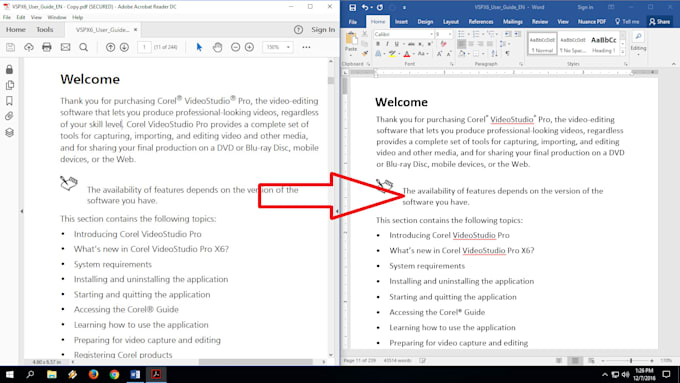Click the padlock security icon in Acrobat sidebar

(10, 69)
